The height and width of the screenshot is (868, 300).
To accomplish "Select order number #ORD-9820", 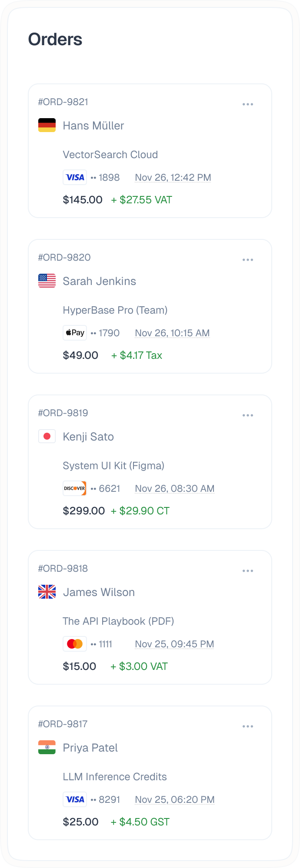I will click(x=64, y=257).
